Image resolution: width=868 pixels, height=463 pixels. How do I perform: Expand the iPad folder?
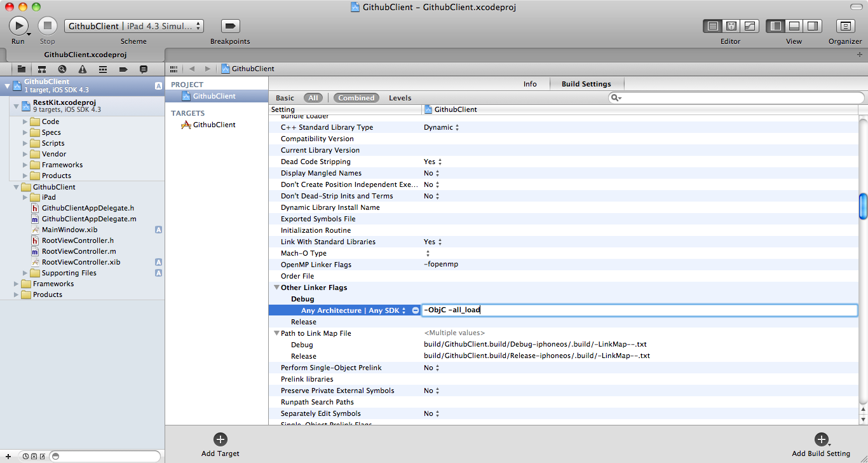25,197
